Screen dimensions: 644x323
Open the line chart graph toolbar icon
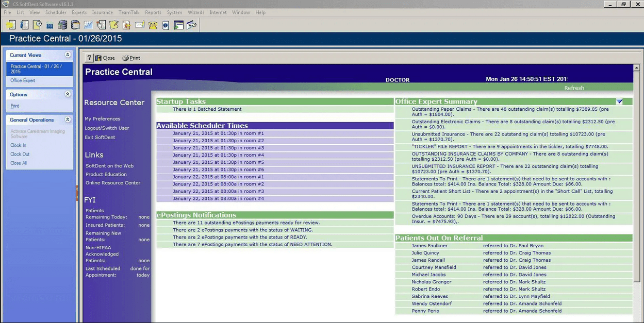click(88, 25)
